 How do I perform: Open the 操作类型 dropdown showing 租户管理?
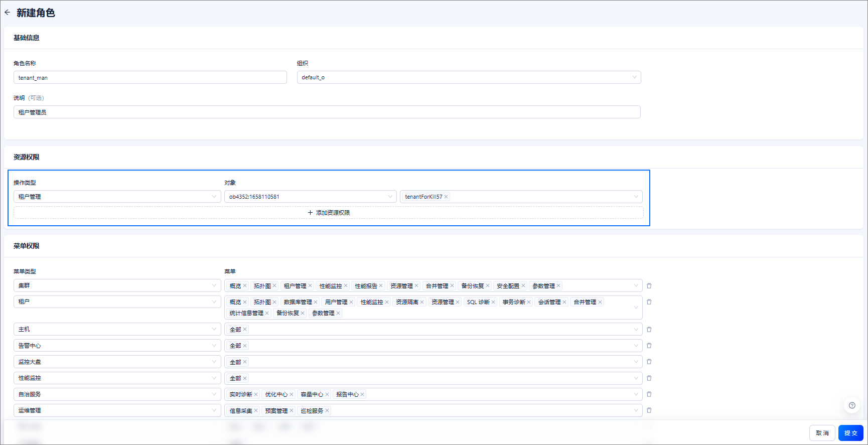117,197
